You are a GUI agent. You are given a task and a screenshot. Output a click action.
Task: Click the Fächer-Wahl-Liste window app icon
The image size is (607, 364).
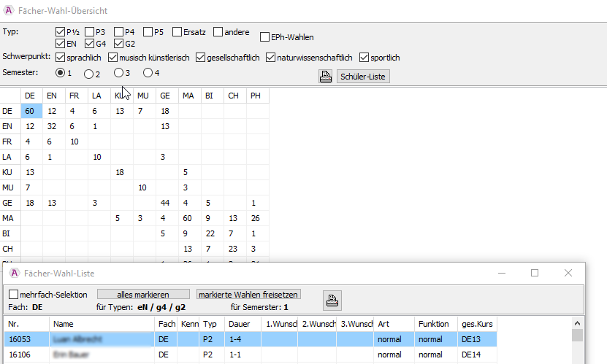14,273
